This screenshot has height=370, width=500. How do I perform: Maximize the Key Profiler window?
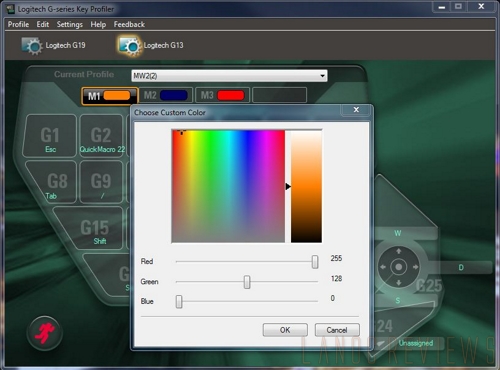[x=459, y=6]
